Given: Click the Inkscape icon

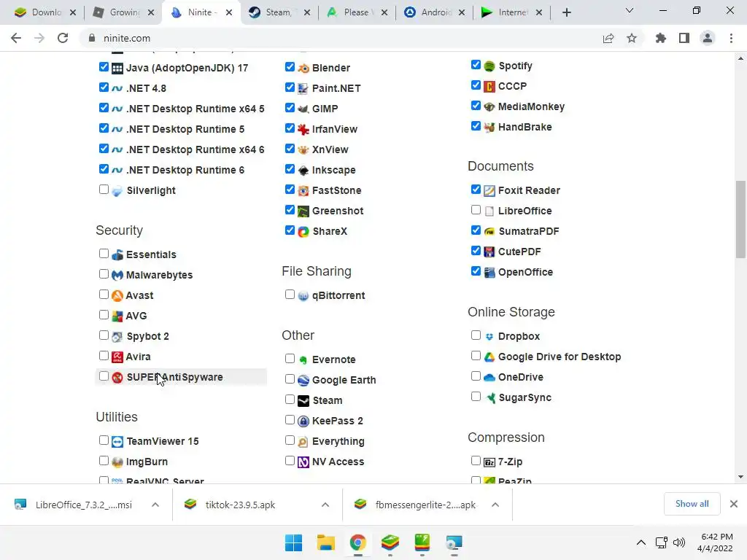Looking at the screenshot, I should (303, 170).
